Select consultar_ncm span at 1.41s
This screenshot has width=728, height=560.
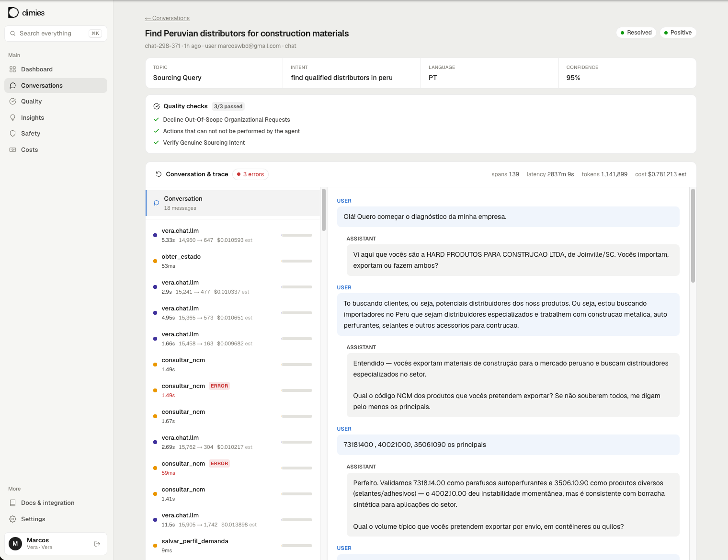click(233, 494)
